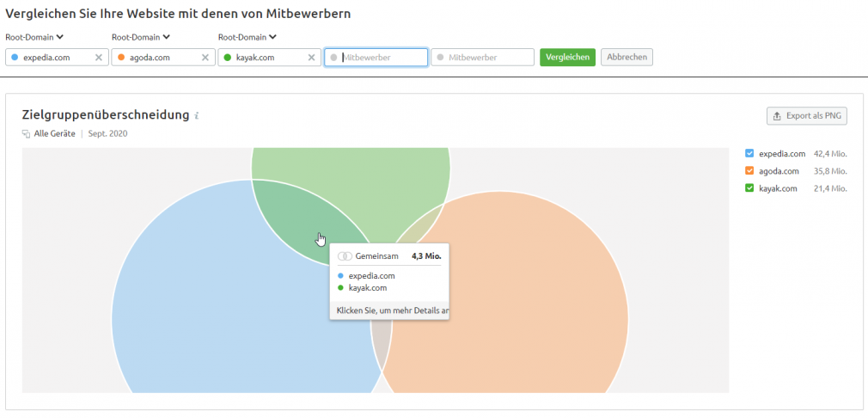Image resolution: width=868 pixels, height=418 pixels.
Task: Click the devices icon beside Alle Geräte
Action: click(26, 133)
